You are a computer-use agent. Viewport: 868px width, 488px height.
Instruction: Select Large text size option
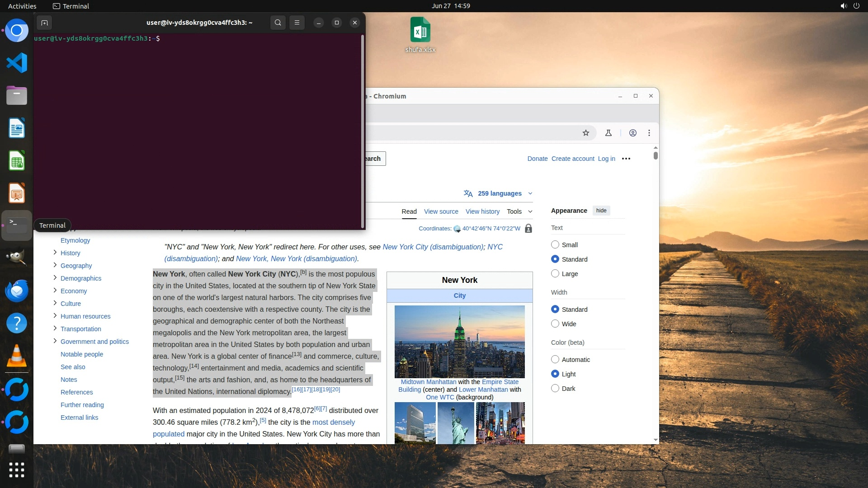pyautogui.click(x=555, y=274)
